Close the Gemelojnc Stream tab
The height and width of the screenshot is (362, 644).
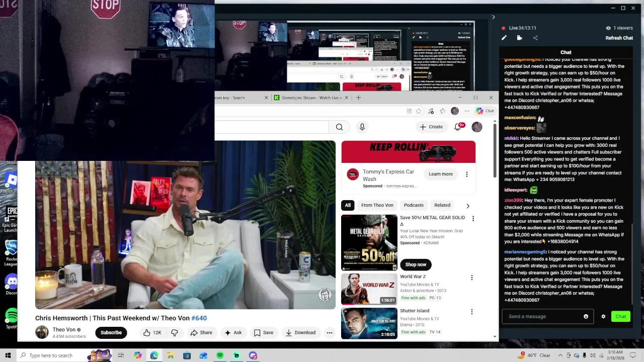pos(346,98)
